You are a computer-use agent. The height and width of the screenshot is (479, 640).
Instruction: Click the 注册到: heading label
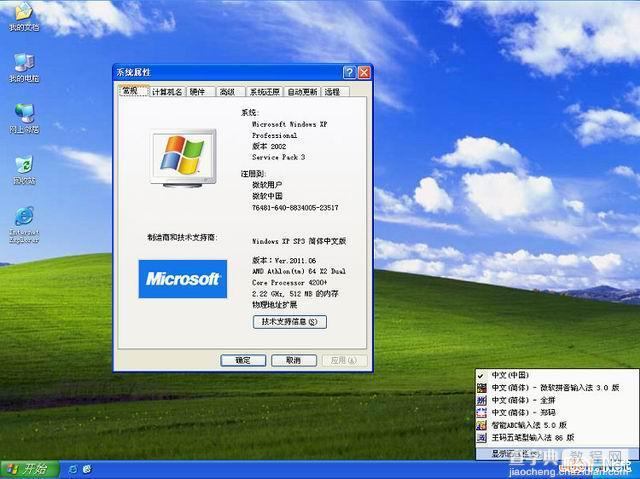[x=253, y=174]
